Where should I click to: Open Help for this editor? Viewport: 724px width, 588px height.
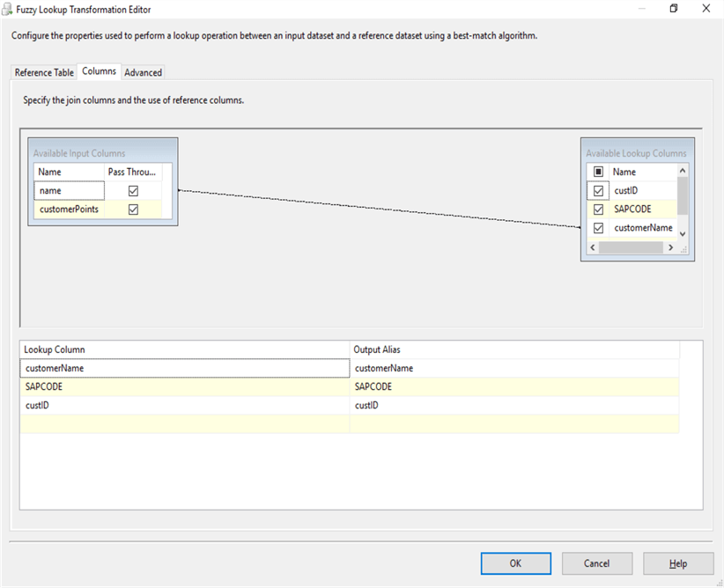[x=677, y=563]
